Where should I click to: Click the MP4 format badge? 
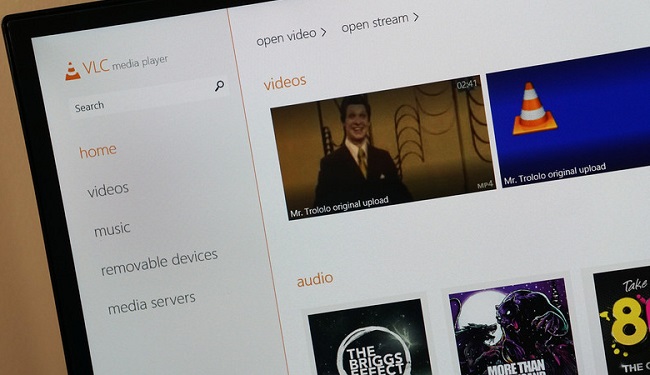485,184
